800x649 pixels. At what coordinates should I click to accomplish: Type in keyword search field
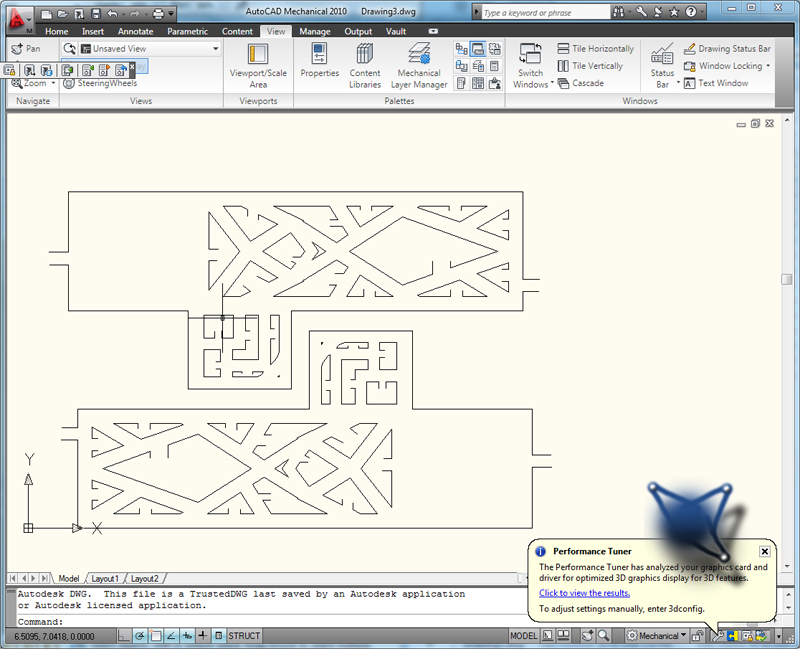[545, 13]
